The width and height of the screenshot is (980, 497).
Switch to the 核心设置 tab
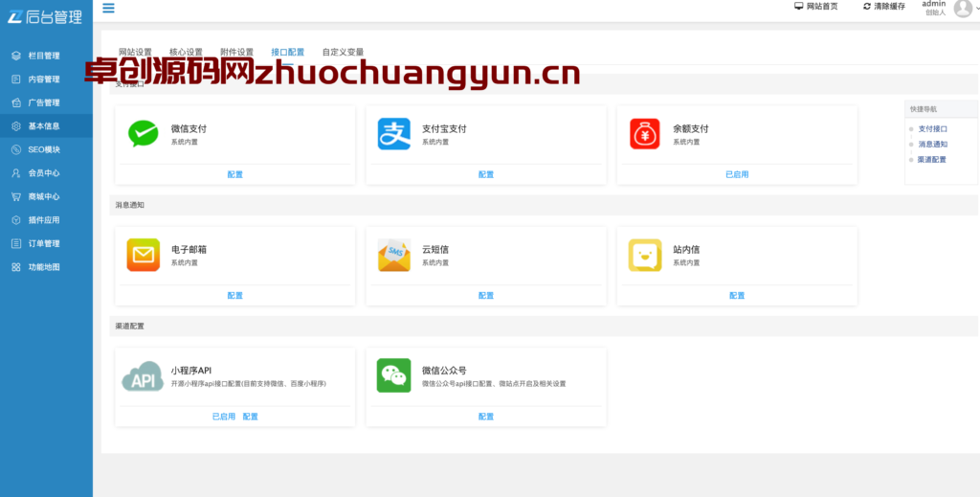coord(187,53)
